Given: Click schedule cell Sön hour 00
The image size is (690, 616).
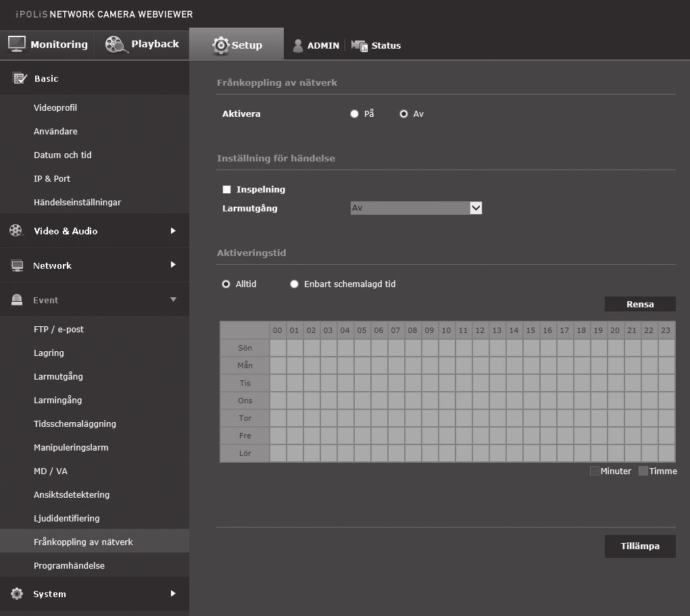Looking at the screenshot, I should coord(278,348).
